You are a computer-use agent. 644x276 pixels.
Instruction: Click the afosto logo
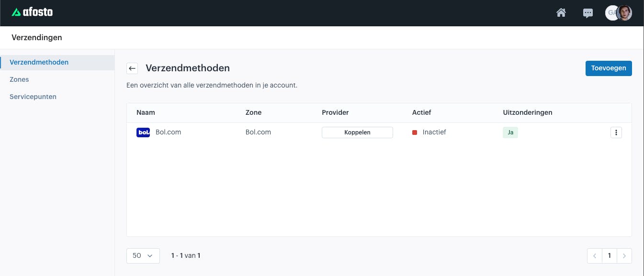click(x=32, y=12)
